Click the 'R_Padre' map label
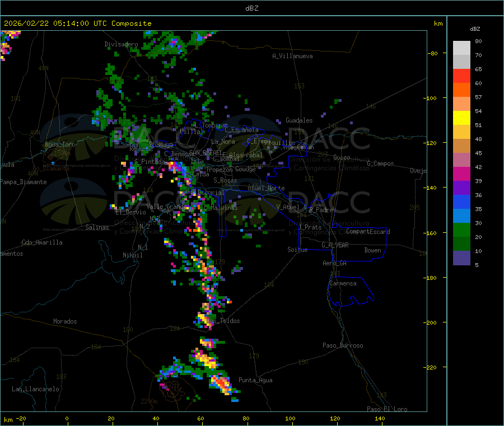The image size is (504, 426). [321, 210]
